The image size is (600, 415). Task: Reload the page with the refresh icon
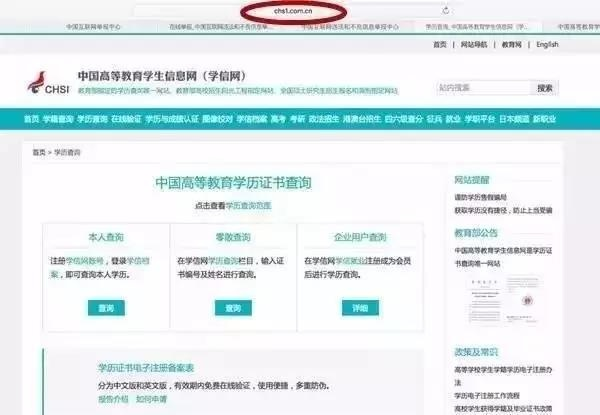[x=446, y=11]
